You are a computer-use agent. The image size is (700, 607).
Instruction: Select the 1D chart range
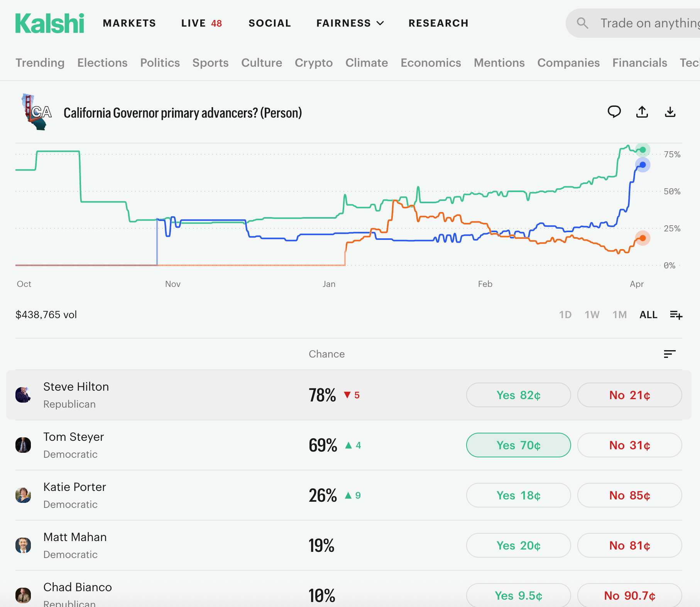tap(565, 315)
